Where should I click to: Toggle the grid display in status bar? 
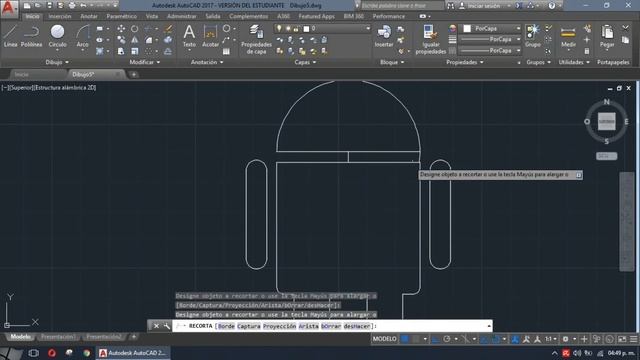click(404, 339)
